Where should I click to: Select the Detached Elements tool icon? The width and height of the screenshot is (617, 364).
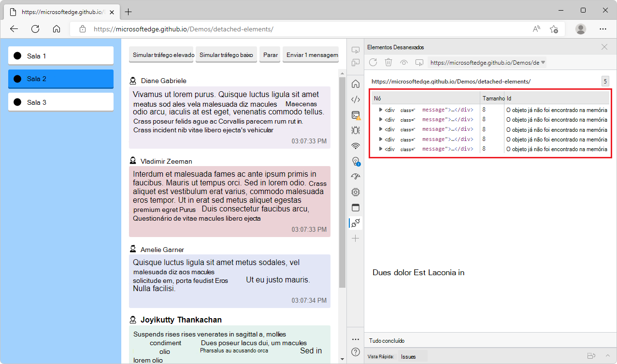[x=356, y=223]
